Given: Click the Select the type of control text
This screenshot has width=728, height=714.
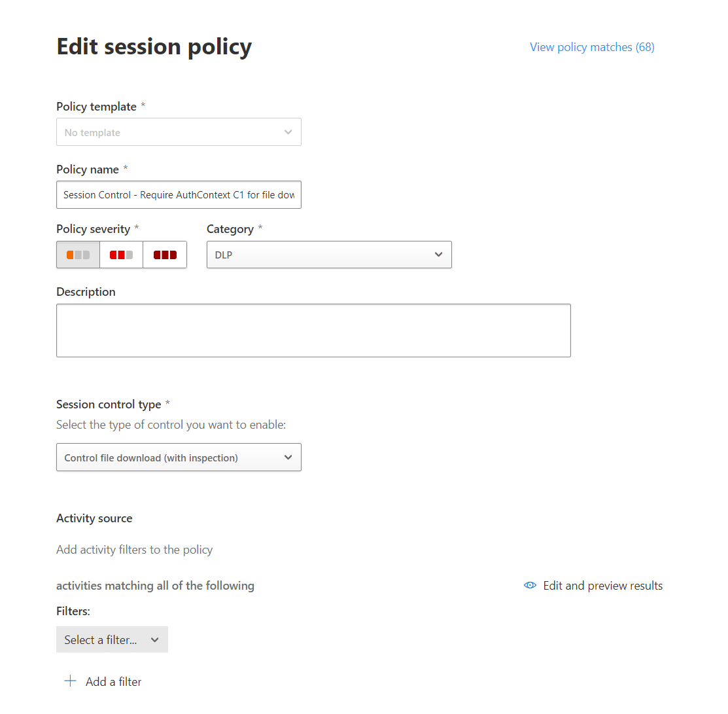Looking at the screenshot, I should pyautogui.click(x=171, y=425).
